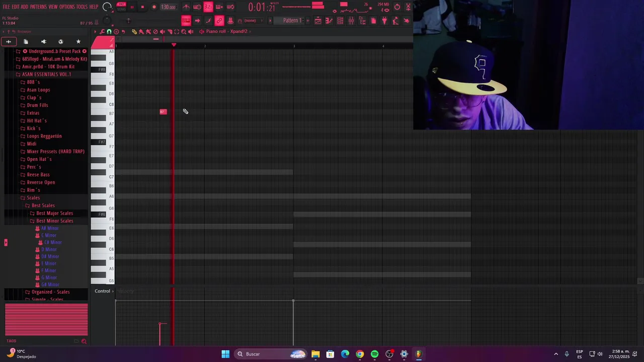Toggle the piano roll magnet snap
644x362 pixels.
[109, 32]
